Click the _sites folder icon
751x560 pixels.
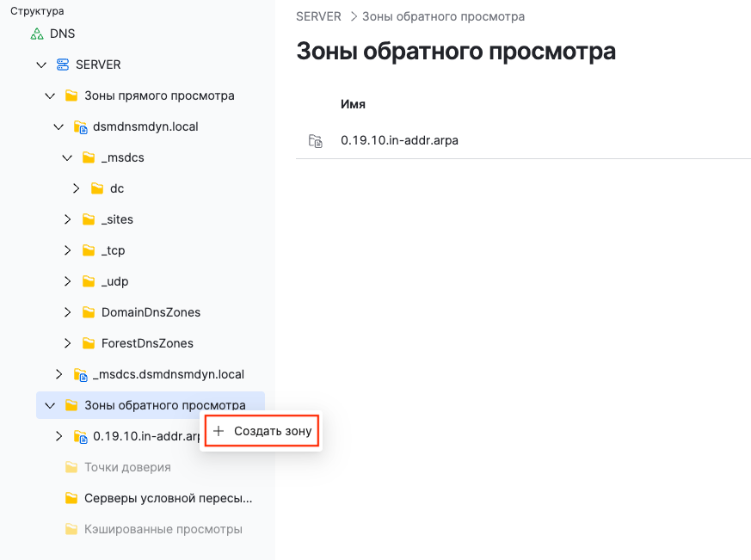[x=89, y=219]
